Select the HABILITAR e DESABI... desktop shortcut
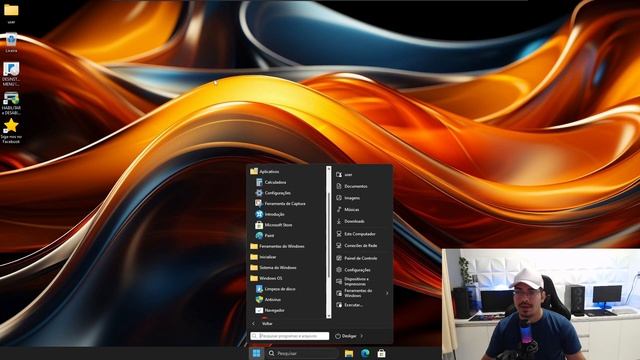 11,103
